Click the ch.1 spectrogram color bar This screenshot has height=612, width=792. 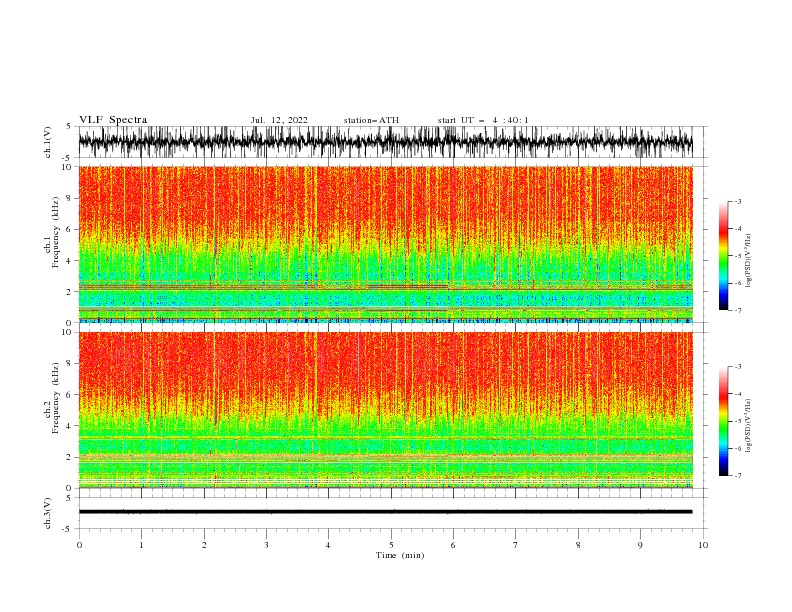[723, 256]
